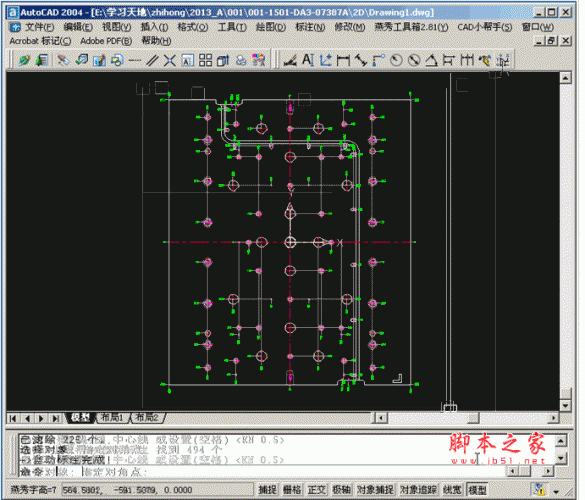The width and height of the screenshot is (585, 500).
Task: Open the status bar tray dropdown arrow
Action: 556,492
